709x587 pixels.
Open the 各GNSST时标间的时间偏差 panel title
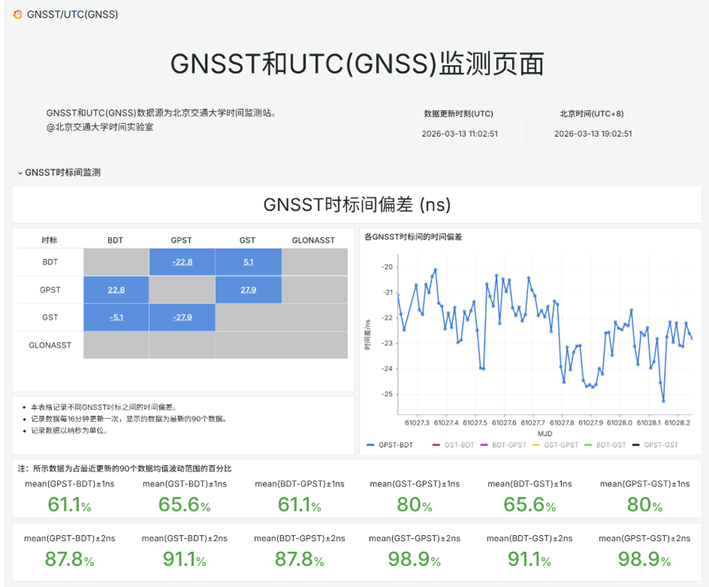tap(413, 237)
